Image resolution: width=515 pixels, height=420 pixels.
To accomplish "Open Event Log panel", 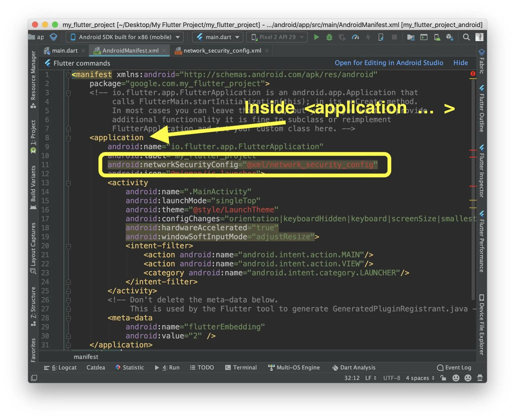I will pos(454,367).
